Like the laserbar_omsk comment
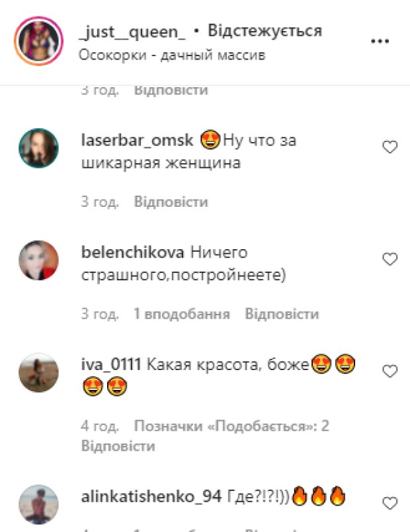Image resolution: width=410 pixels, height=532 pixels. [389, 147]
